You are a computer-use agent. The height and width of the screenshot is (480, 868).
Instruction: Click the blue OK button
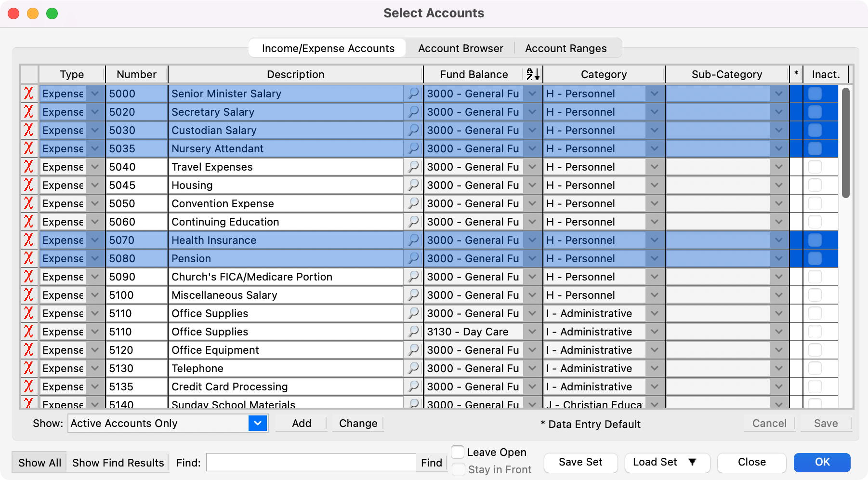point(822,462)
